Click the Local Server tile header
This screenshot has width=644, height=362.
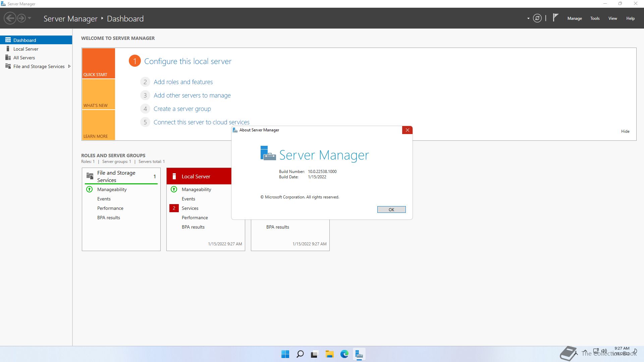199,176
